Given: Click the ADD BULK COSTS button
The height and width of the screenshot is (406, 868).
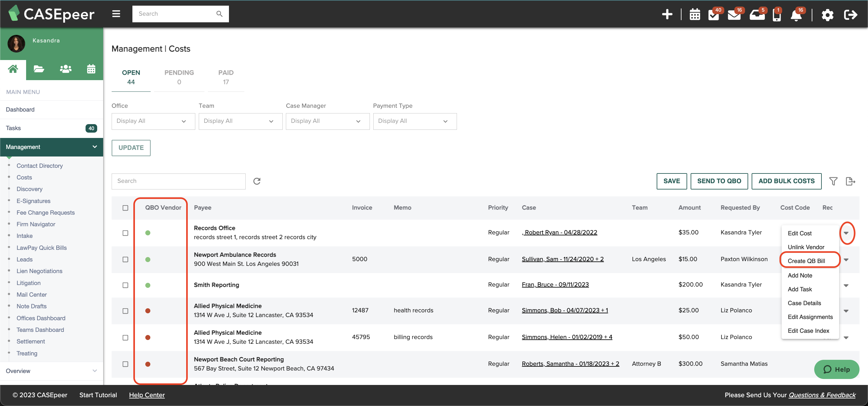Looking at the screenshot, I should coord(787,181).
